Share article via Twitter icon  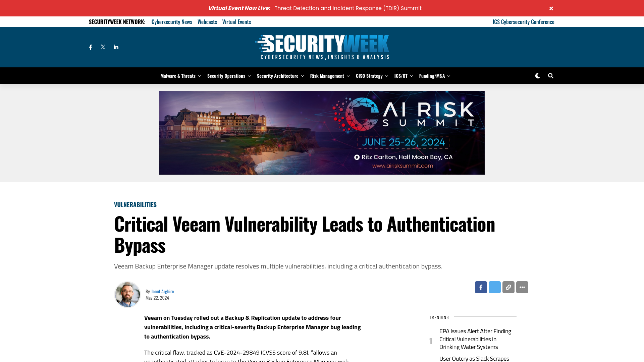pyautogui.click(x=494, y=287)
